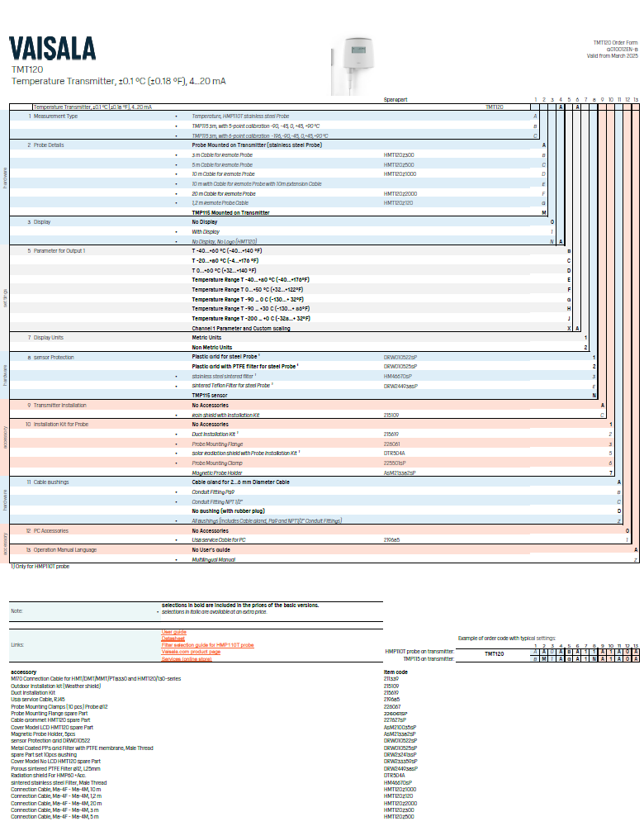Click the 'Sparepart' column header
The width and height of the screenshot is (644, 831).
pyautogui.click(x=395, y=100)
